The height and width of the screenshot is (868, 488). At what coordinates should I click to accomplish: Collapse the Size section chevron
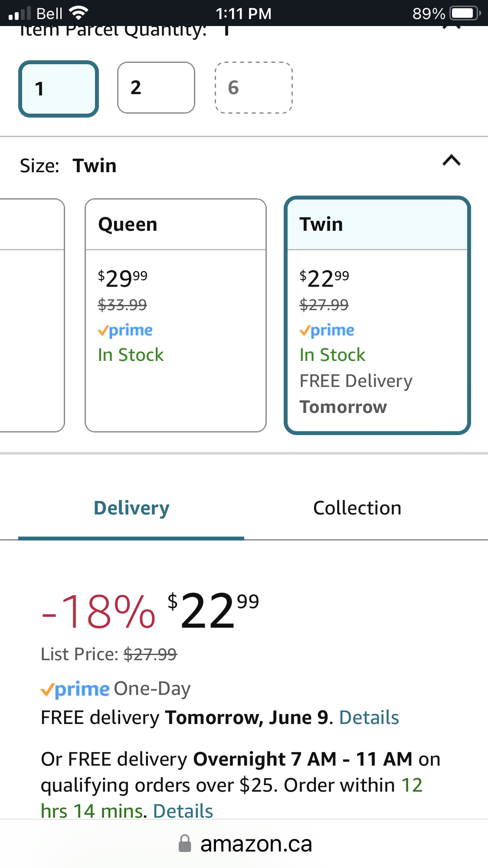pos(452,161)
